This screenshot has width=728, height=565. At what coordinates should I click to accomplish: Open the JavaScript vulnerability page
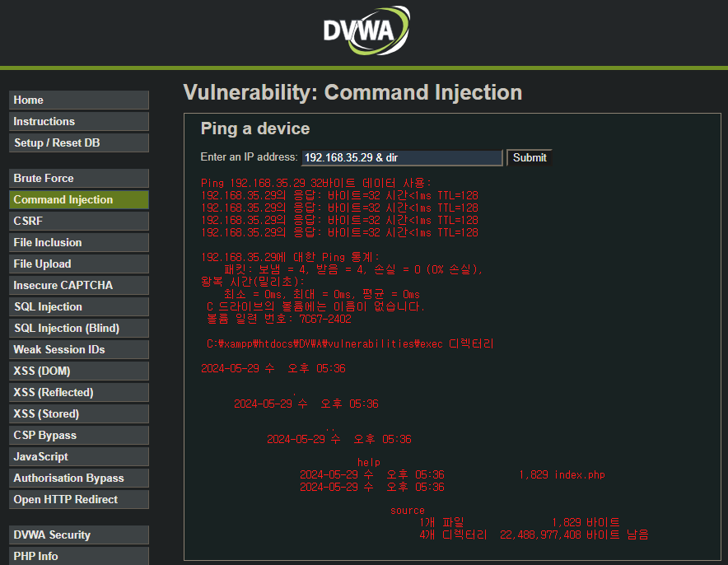[x=79, y=456]
